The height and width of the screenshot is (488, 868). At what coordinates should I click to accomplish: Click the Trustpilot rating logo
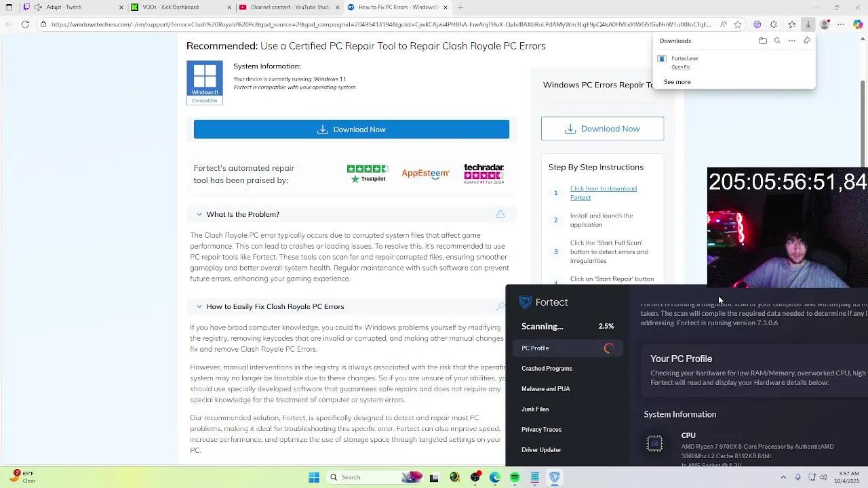367,174
